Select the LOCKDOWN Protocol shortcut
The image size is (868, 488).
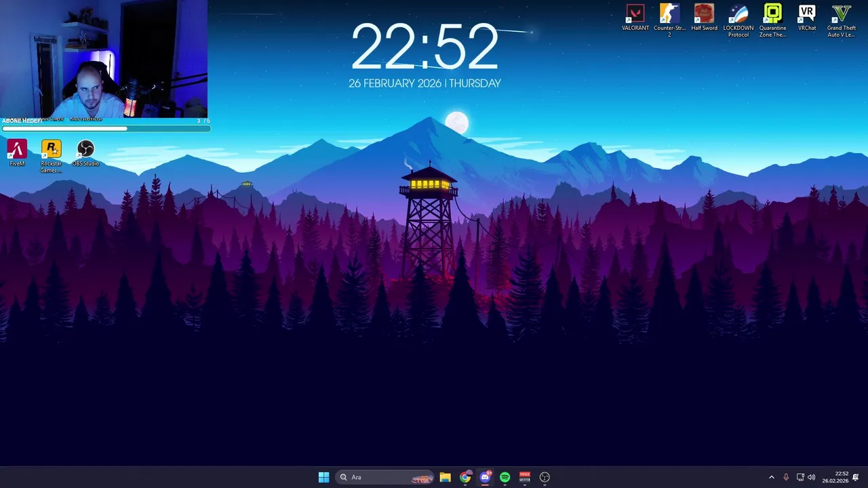pos(738,20)
